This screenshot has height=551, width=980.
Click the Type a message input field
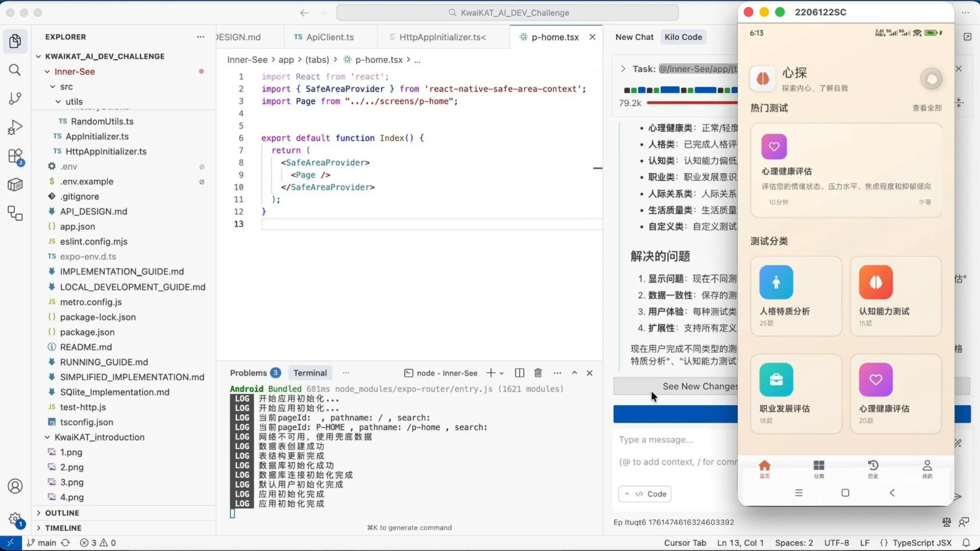pos(675,451)
